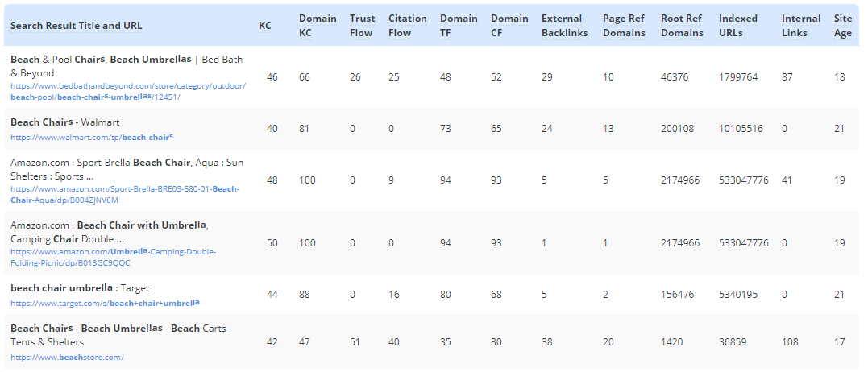868x372 pixels.
Task: Click the Search Result Title and URL header
Action: pyautogui.click(x=77, y=26)
